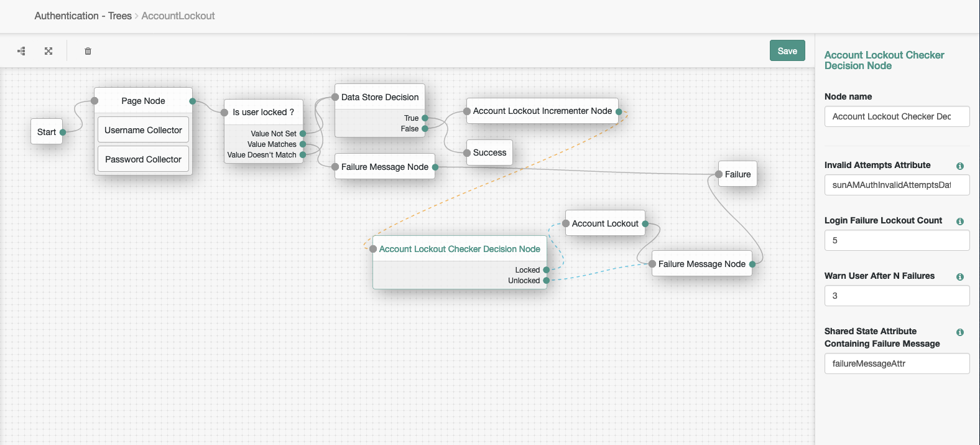Select Failure Message Node below Account Lockout
Image resolution: width=980 pixels, height=445 pixels.
[x=702, y=264]
